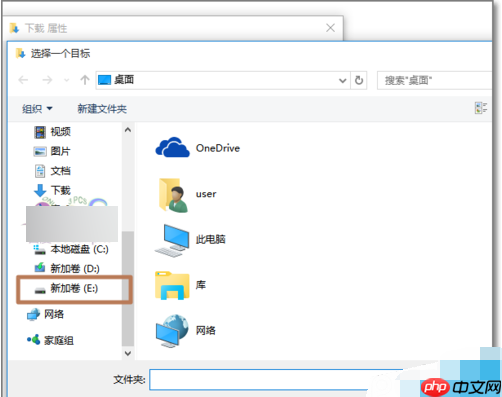Select 新加卷 (D:) in the tree
Image resolution: width=502 pixels, height=397 pixels.
(75, 268)
